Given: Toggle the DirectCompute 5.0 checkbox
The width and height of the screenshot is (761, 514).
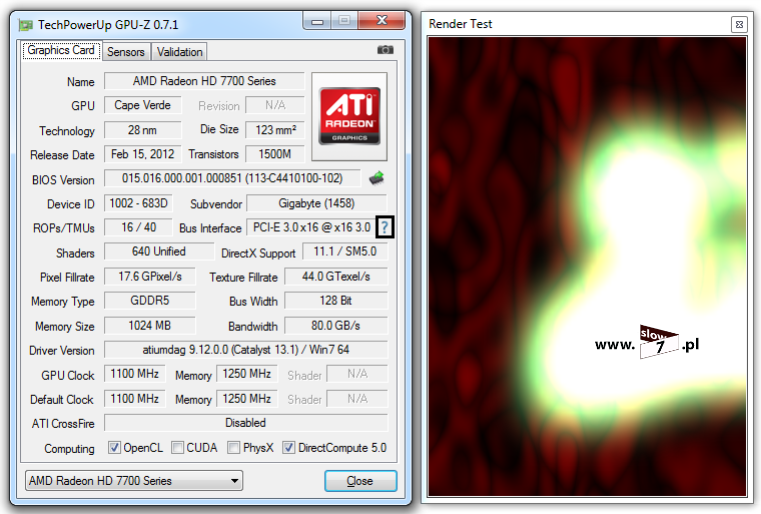Looking at the screenshot, I should [x=288, y=448].
